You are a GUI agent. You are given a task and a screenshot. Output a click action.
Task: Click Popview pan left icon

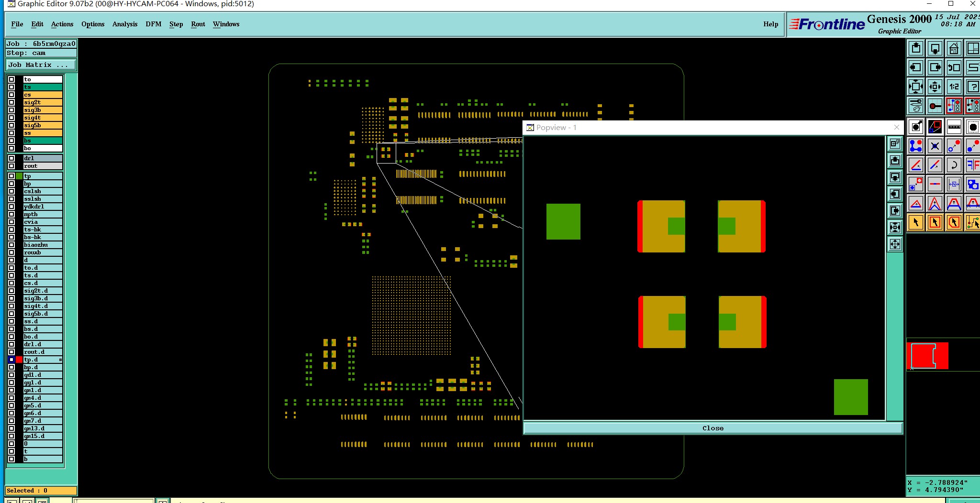pos(895,194)
